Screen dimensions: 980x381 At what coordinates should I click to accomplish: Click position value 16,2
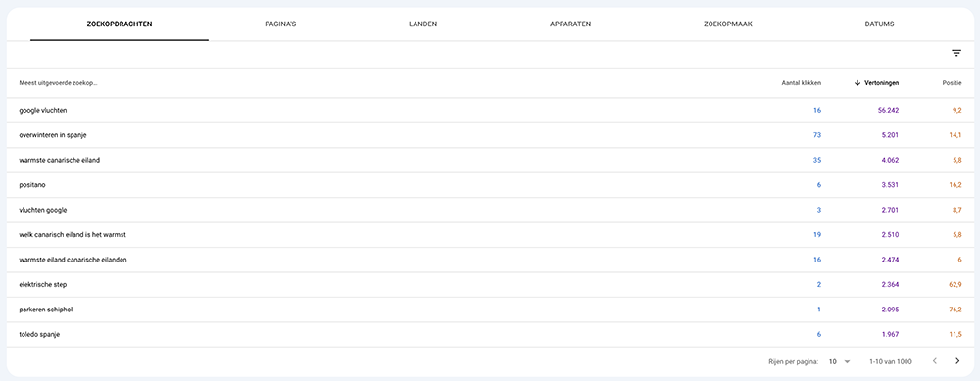pos(955,185)
